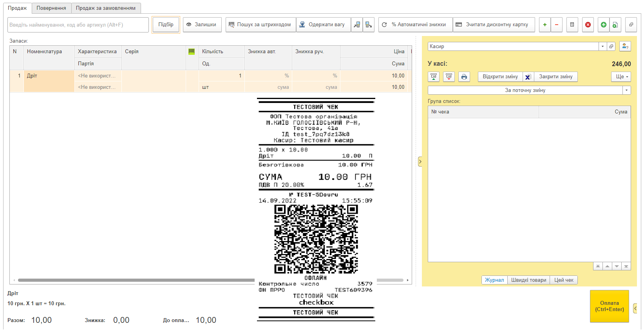Click the Залишки button

point(202,25)
